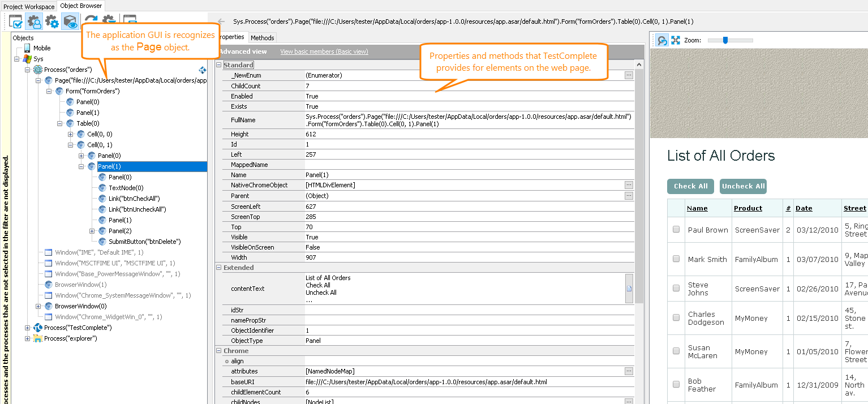Click the gears-with-blue-gear toolbar icon

pyautogui.click(x=52, y=22)
